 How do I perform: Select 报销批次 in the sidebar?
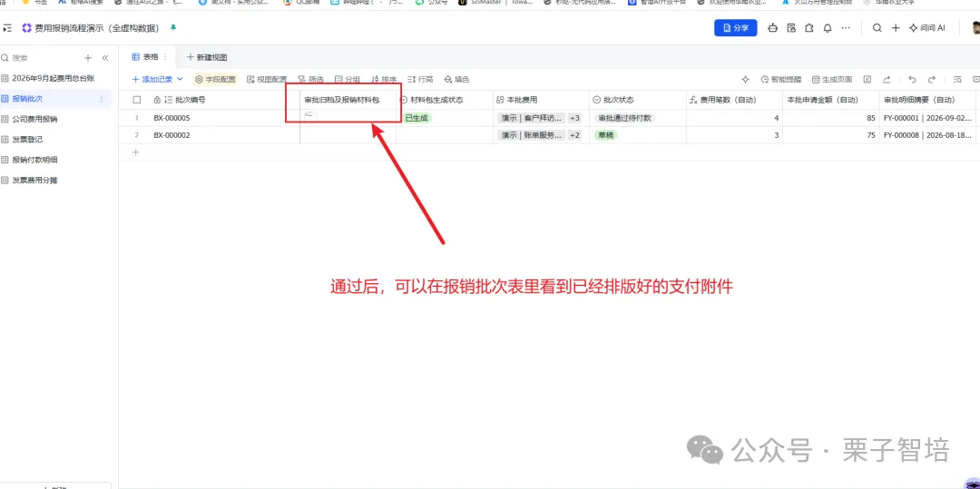click(x=28, y=99)
